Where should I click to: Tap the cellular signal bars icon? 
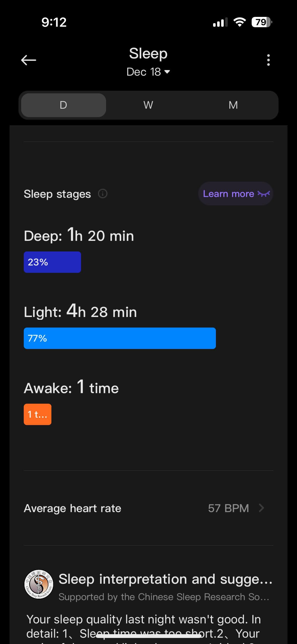[220, 22]
